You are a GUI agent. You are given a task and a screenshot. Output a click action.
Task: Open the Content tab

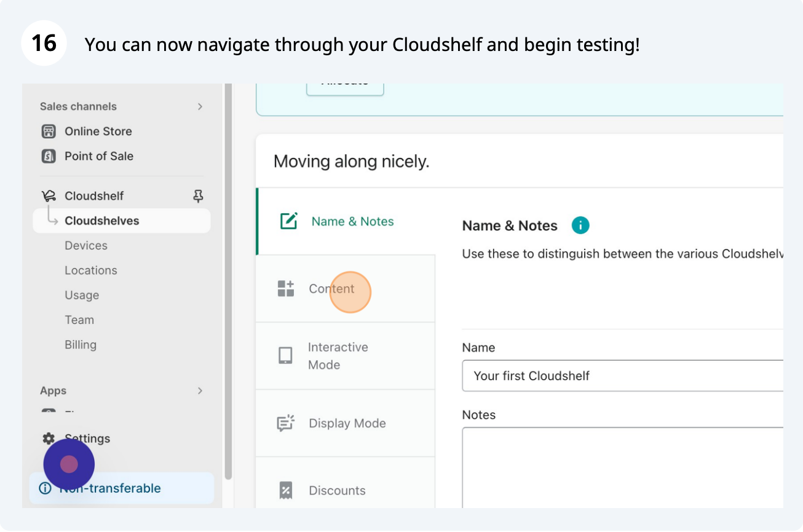click(x=346, y=289)
